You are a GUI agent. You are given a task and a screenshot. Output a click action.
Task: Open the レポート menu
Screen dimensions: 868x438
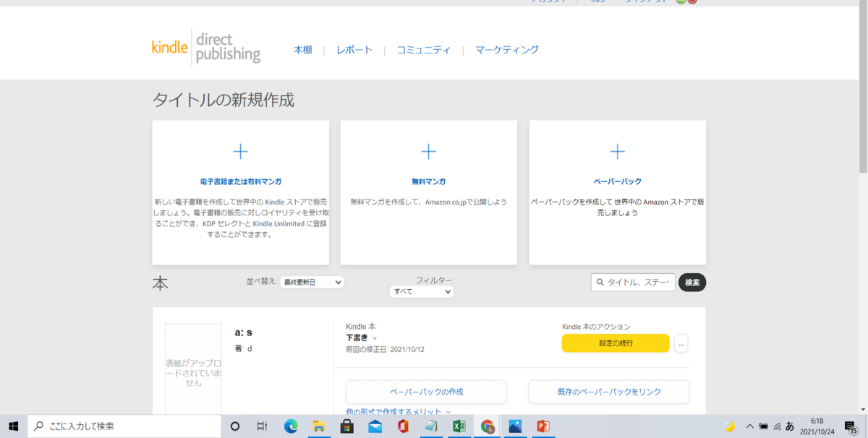pos(354,50)
